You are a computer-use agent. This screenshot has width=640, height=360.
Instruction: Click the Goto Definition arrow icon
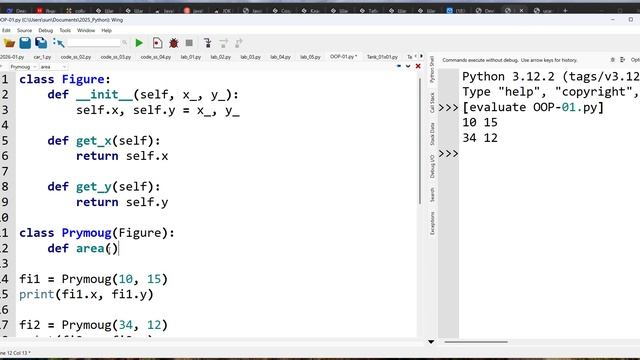coord(59,43)
